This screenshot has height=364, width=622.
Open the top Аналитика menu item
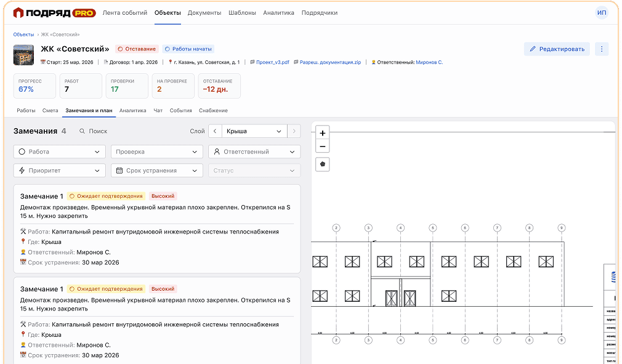pos(278,13)
